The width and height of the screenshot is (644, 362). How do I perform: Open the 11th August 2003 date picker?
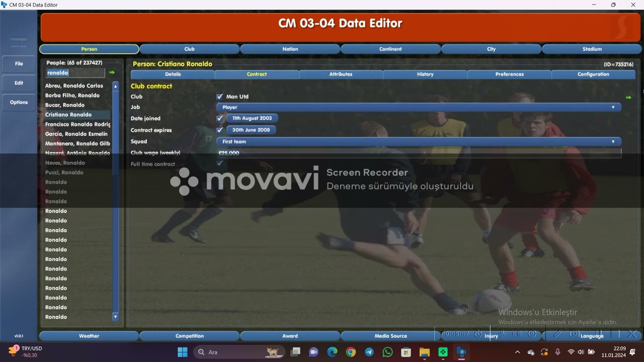coord(252,118)
